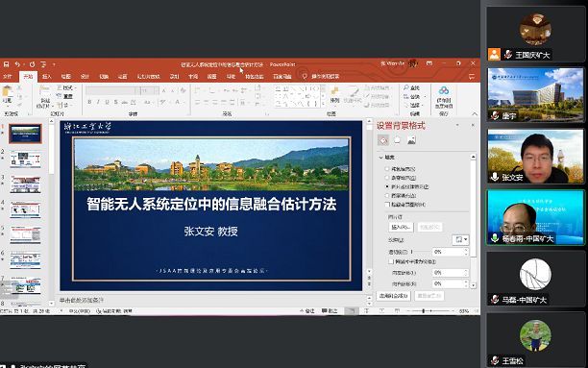Collapse the Fill section chevron
588x368 pixels.
click(x=381, y=158)
